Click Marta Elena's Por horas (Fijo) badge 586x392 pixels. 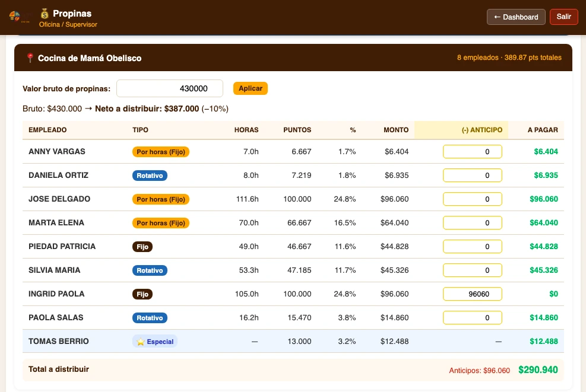[161, 223]
